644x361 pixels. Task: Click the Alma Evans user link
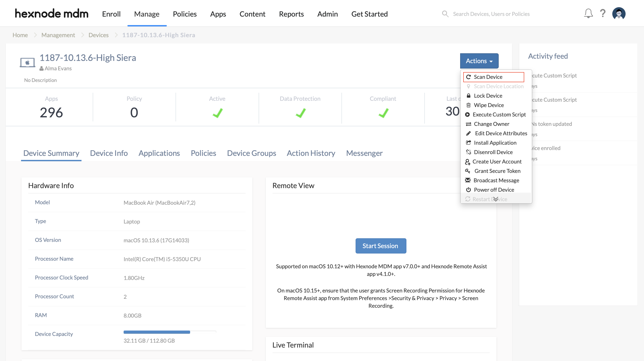pyautogui.click(x=58, y=69)
